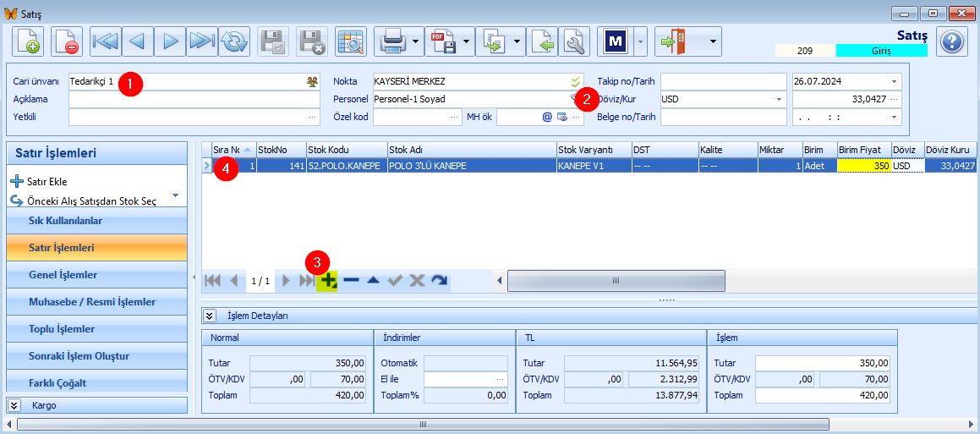Go to the first record in toolbar
980x434 pixels.
(105, 42)
